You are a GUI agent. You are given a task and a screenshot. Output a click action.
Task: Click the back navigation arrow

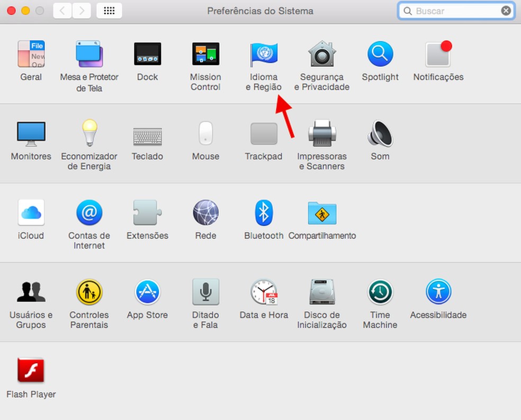pyautogui.click(x=62, y=11)
